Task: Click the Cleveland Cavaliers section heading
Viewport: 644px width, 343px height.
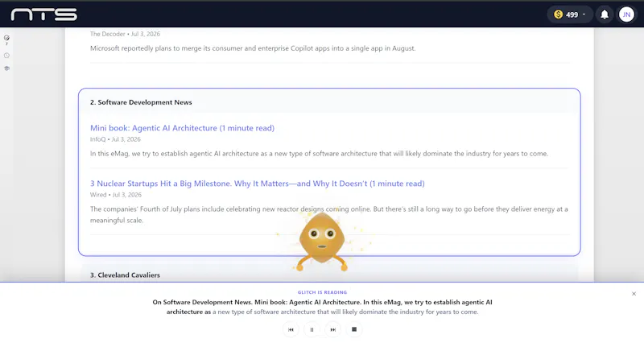Action: 125,275
